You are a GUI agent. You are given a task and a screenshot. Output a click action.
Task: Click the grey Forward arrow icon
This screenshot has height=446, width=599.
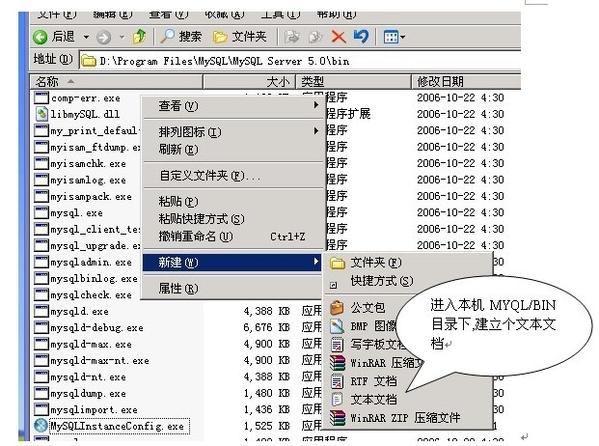click(x=104, y=37)
